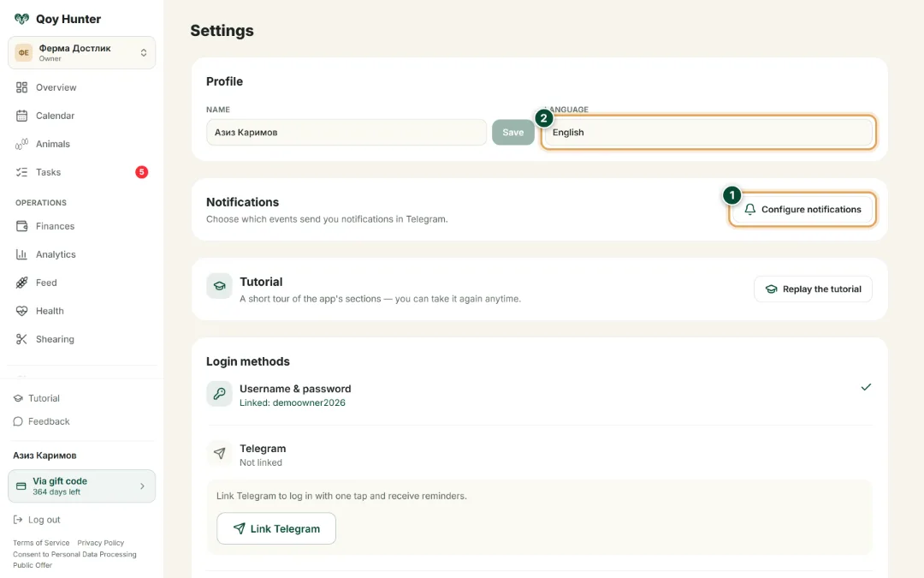Image resolution: width=924 pixels, height=578 pixels.
Task: Open Tutorial link in sidebar footer
Action: click(37, 398)
